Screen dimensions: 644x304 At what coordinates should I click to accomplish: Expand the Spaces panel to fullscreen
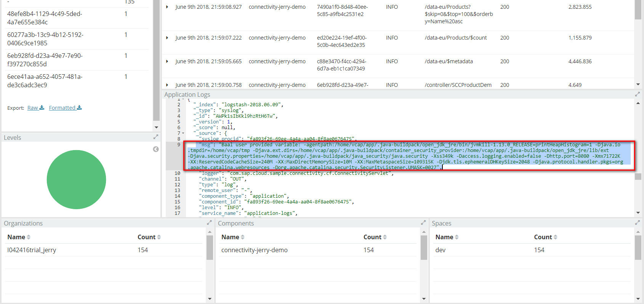638,222
